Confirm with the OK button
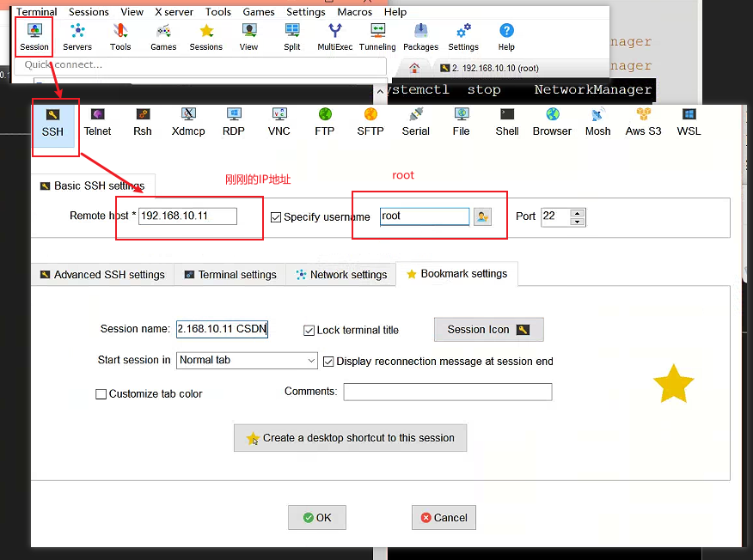This screenshot has height=560, width=753. click(317, 518)
